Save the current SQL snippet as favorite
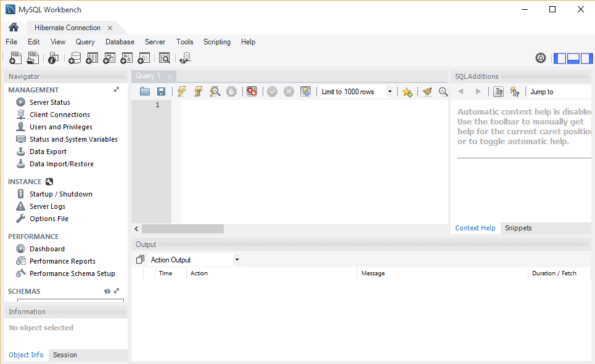Viewport: 595px width, 364px height. point(407,91)
